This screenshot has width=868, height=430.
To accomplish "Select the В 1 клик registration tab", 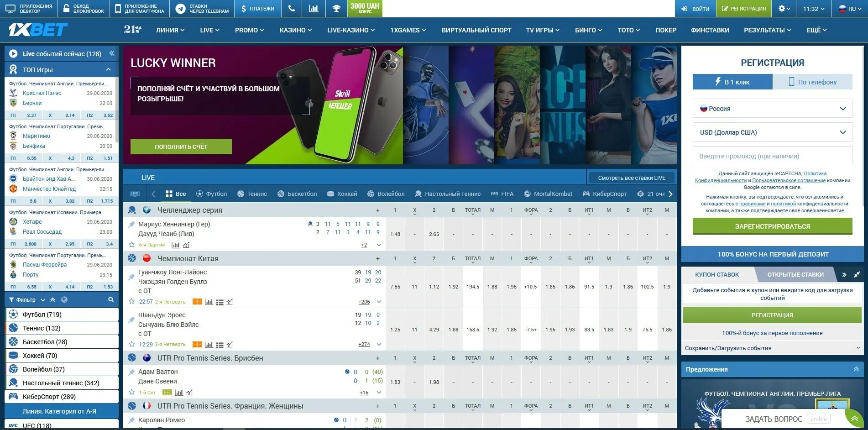I will (732, 82).
